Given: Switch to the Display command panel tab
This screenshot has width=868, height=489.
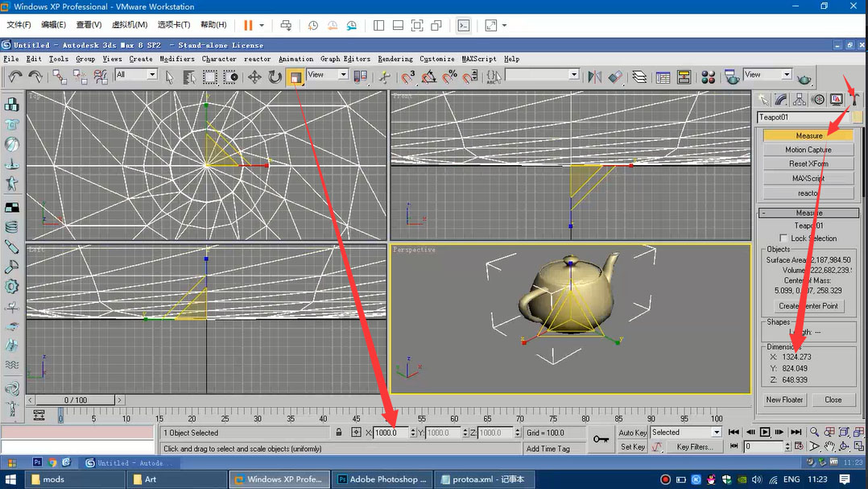Looking at the screenshot, I should click(836, 100).
